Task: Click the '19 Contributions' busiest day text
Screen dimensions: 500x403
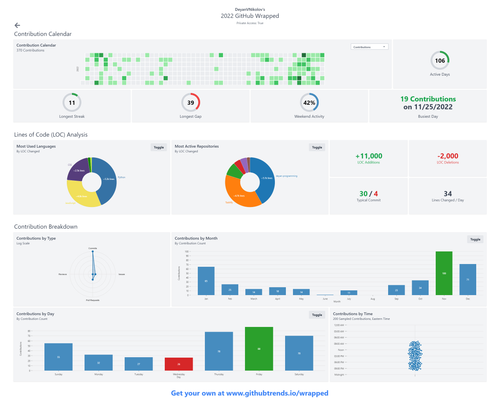Action: tap(428, 99)
